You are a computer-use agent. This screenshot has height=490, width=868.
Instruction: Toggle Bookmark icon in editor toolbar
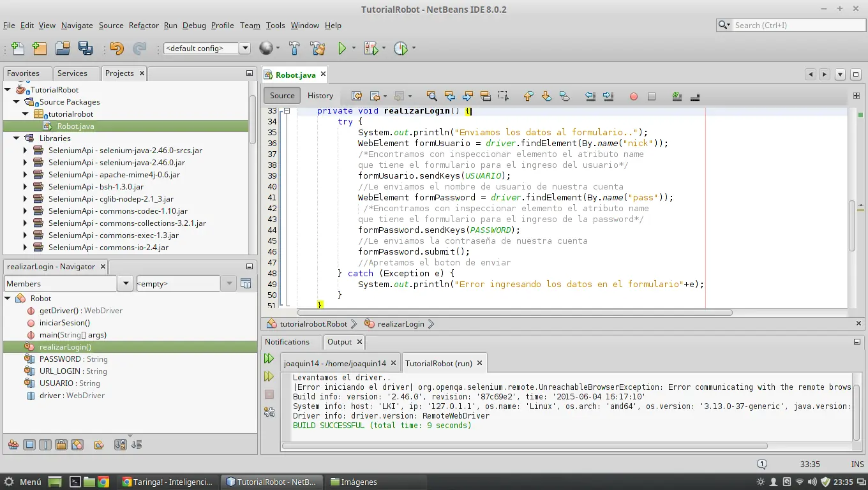(564, 96)
